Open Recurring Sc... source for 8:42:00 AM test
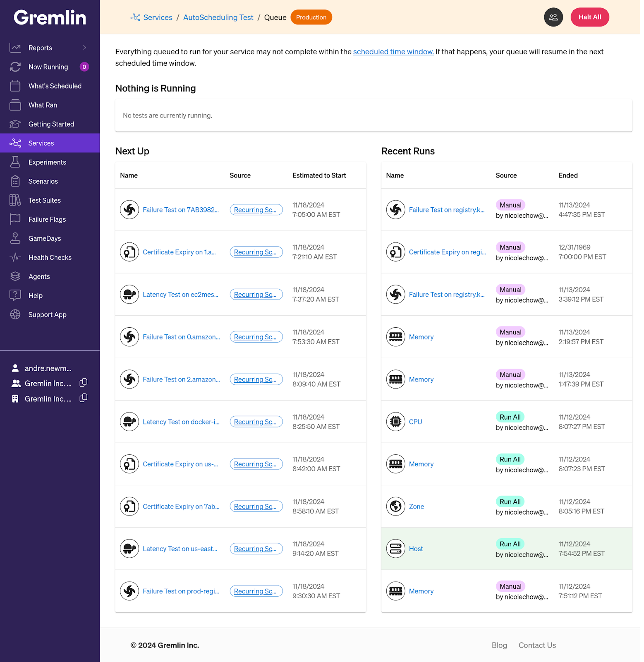Screen dimensions: 644x662 [256, 464]
